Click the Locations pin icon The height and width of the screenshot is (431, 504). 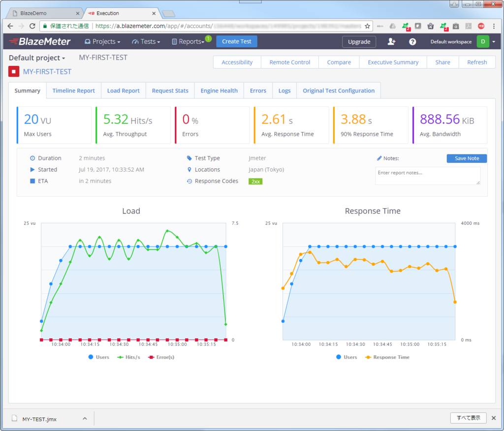(x=189, y=169)
